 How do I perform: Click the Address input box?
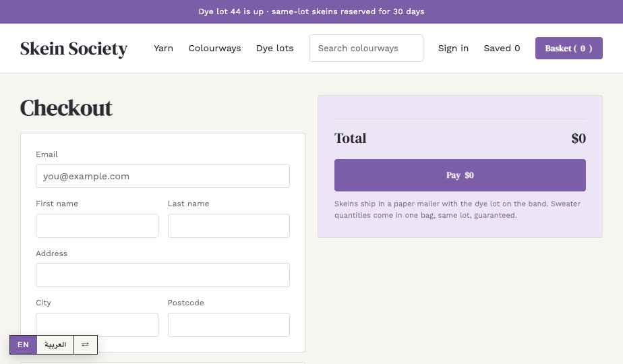click(x=162, y=275)
